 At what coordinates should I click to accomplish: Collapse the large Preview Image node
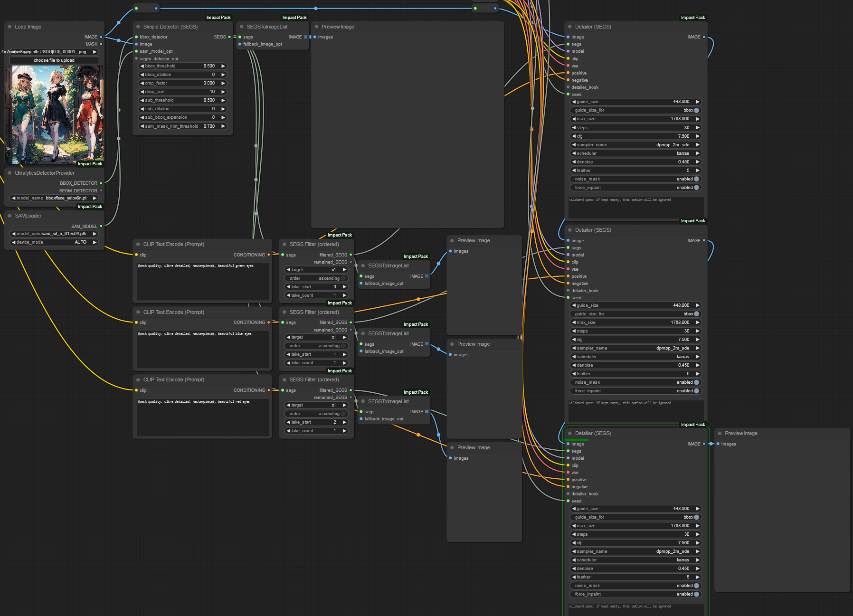tap(316, 27)
